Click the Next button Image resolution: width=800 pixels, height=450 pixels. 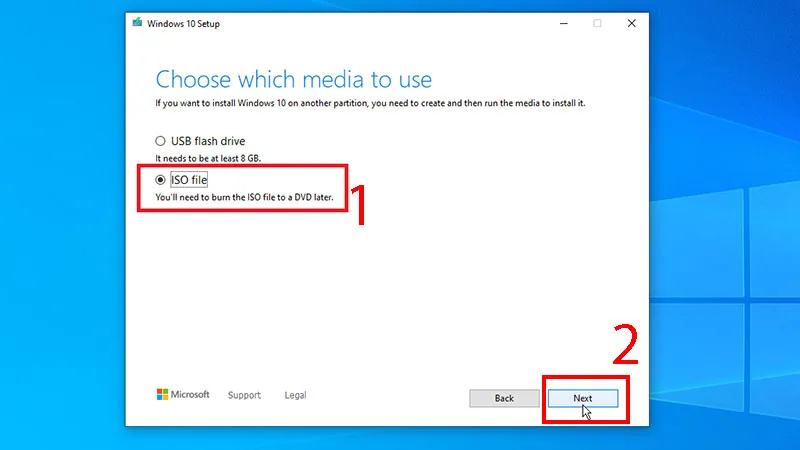click(x=583, y=398)
